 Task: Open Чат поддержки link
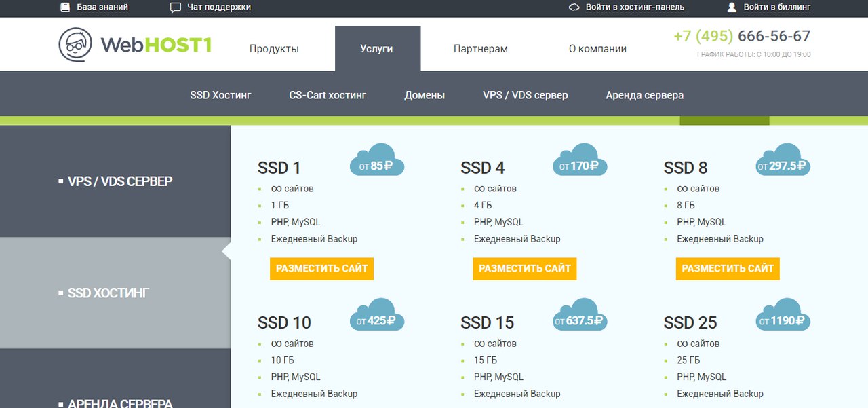[x=218, y=7]
